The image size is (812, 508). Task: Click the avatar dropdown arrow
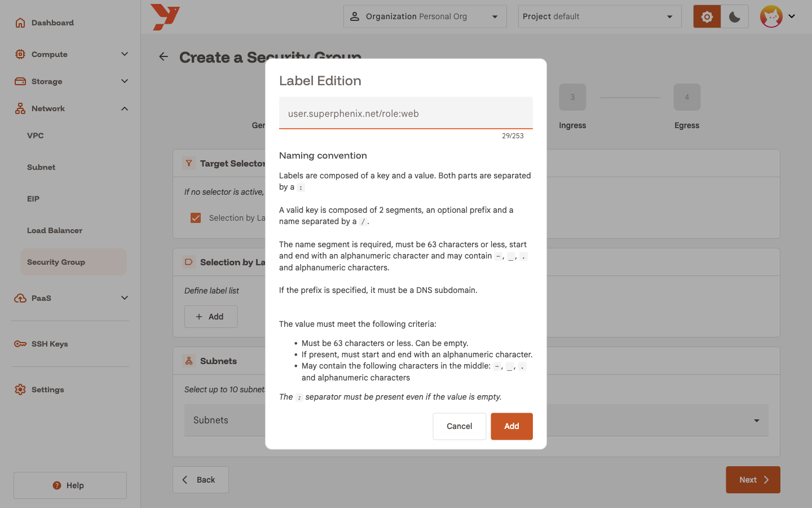pyautogui.click(x=792, y=16)
